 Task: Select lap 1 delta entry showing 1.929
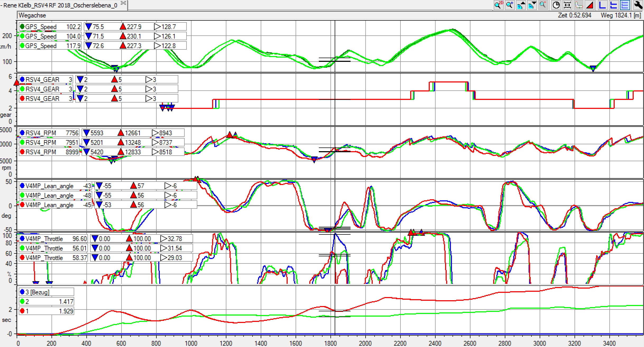point(46,311)
